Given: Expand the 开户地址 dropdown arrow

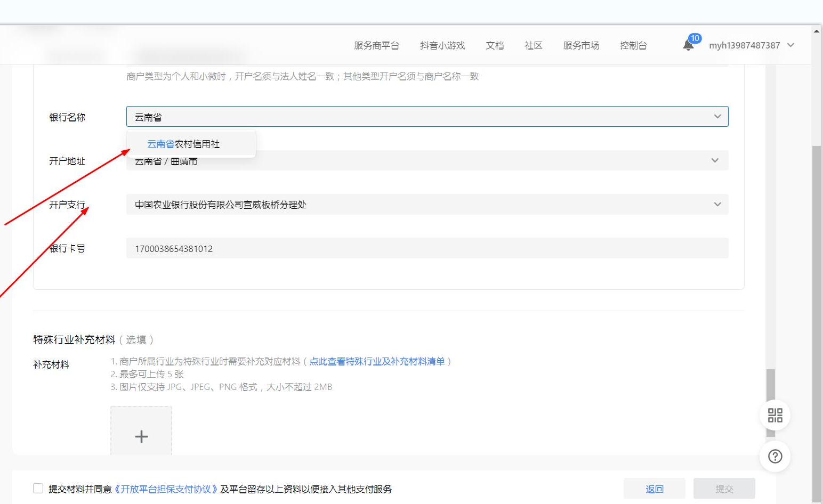Looking at the screenshot, I should tap(715, 160).
